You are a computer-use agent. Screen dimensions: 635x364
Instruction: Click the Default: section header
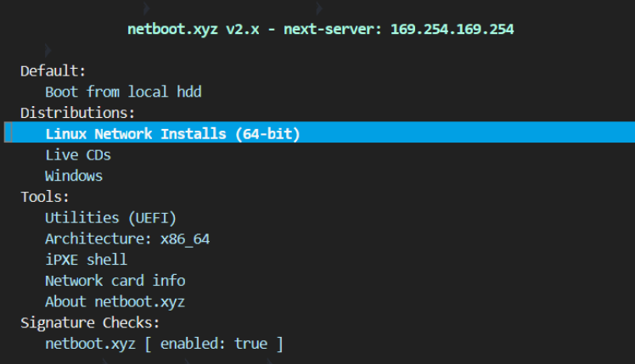(x=53, y=70)
